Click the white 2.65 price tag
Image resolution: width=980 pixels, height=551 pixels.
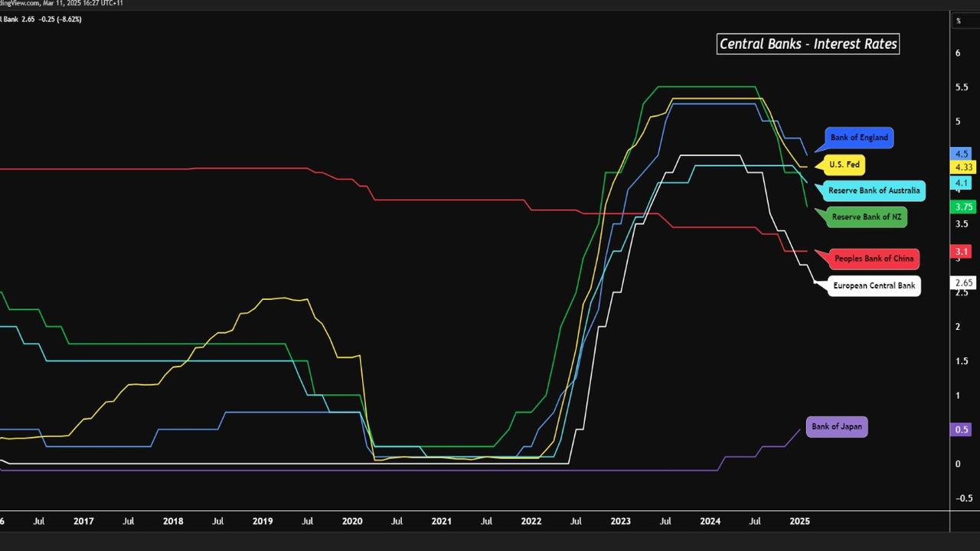tap(964, 283)
